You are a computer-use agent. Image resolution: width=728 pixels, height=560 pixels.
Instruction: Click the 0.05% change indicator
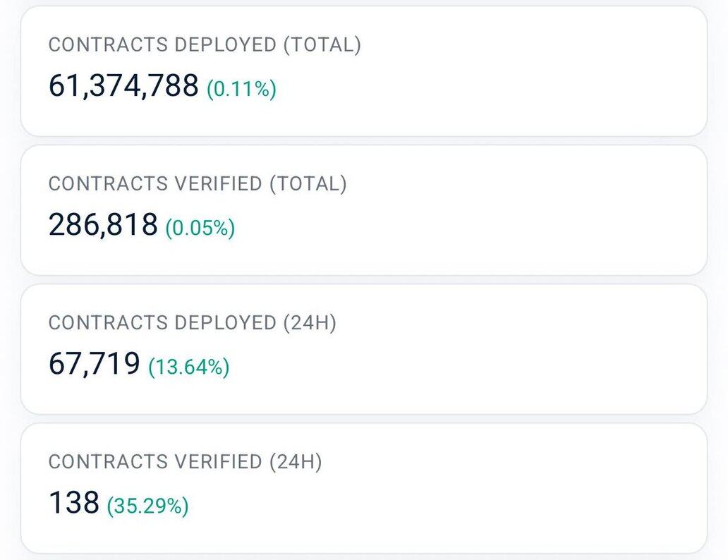click(x=200, y=228)
